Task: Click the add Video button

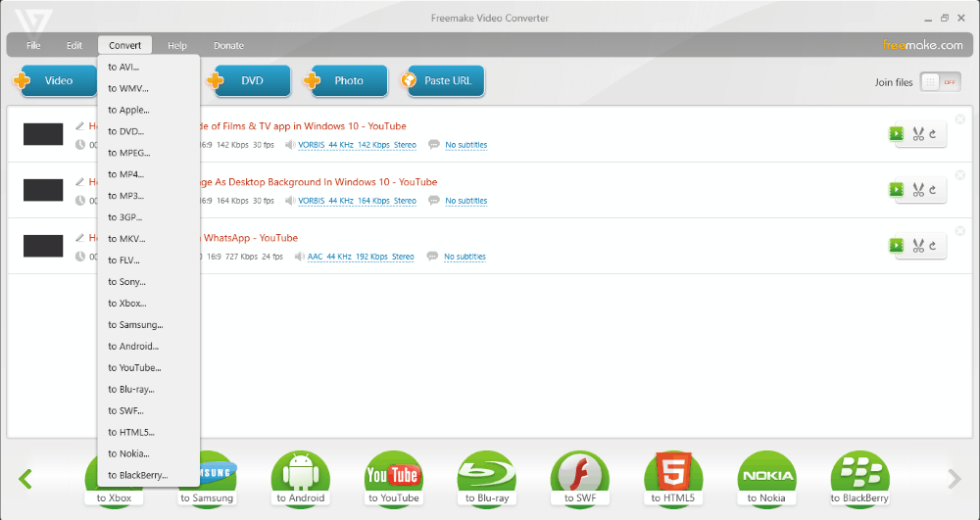Action: click(54, 80)
